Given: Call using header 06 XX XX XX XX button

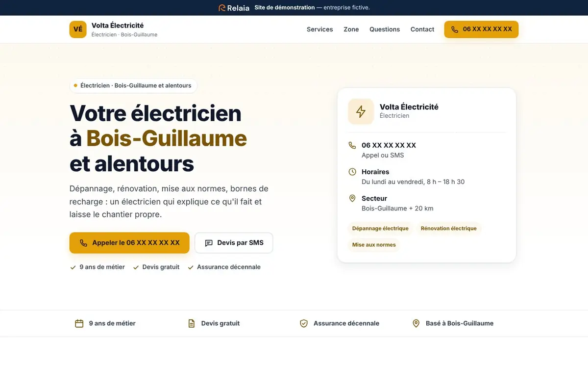Looking at the screenshot, I should (481, 29).
